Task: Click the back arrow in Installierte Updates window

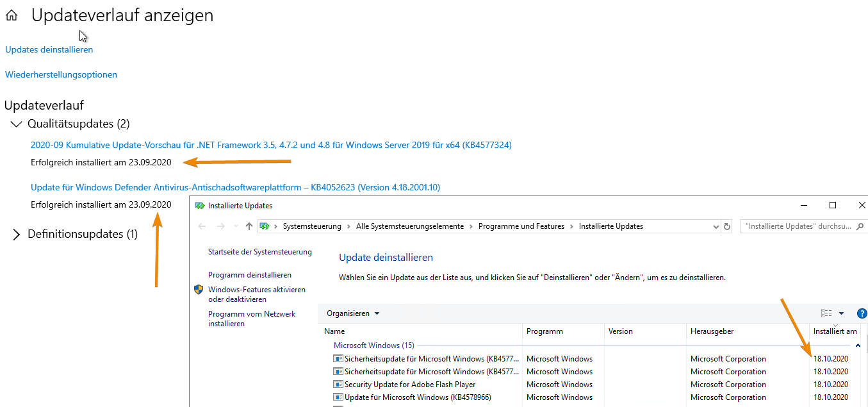Action: point(202,226)
